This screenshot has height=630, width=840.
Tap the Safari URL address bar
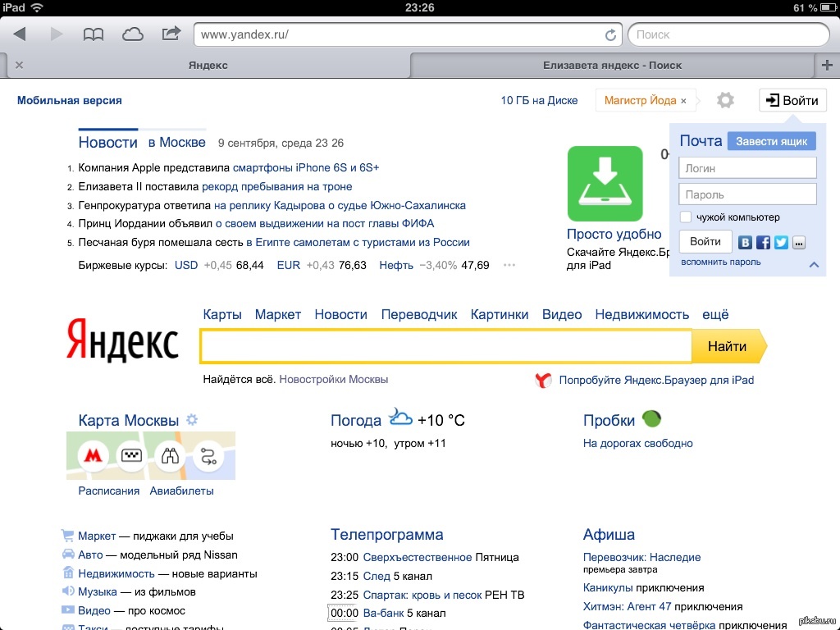[x=408, y=34]
